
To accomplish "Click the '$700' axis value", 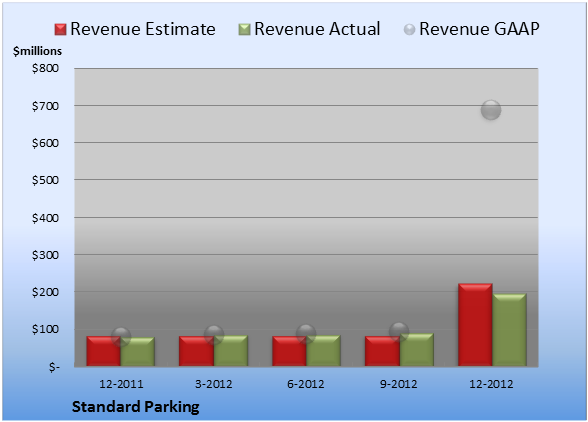I will 45,106.
